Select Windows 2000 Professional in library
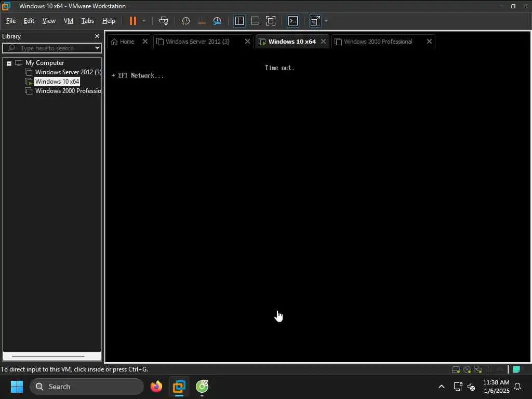The height and width of the screenshot is (399, 532). click(68, 91)
